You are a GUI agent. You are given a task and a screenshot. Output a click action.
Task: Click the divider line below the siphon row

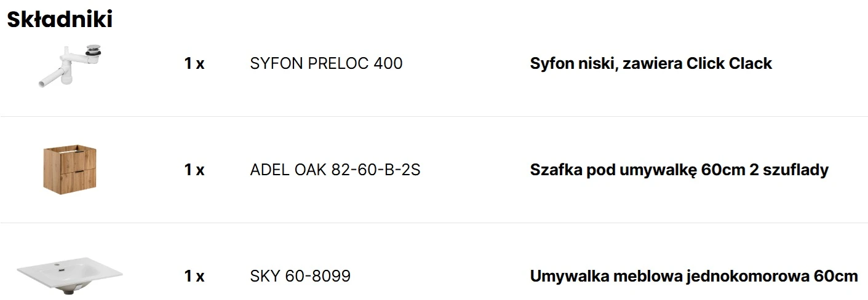click(434, 116)
